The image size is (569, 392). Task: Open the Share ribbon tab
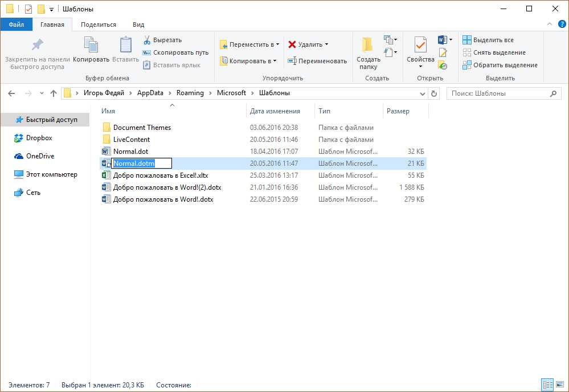98,24
